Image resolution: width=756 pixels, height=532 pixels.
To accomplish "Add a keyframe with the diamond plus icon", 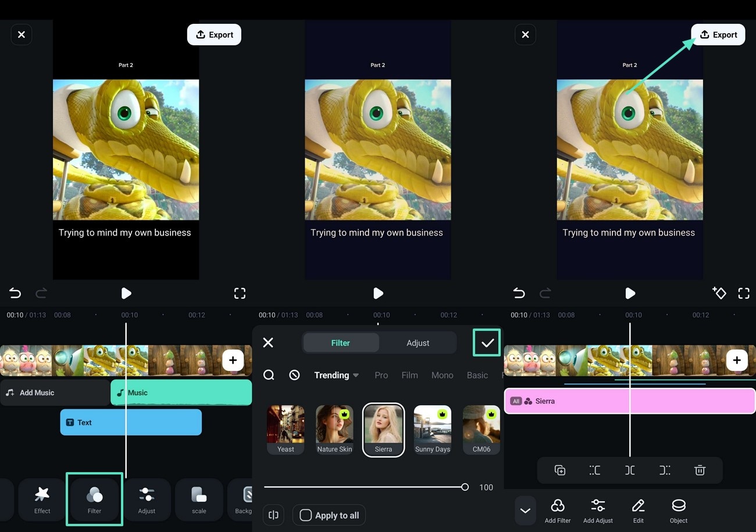I will coord(719,293).
